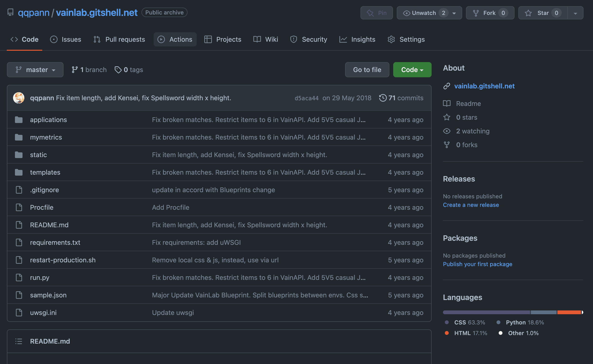The height and width of the screenshot is (364, 593).
Task: Open the Insights tab
Action: [357, 39]
